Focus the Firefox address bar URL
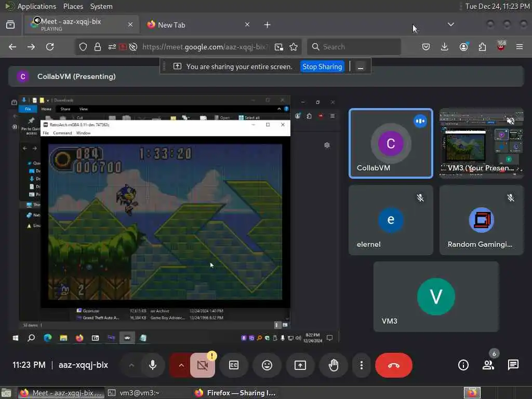Screen dimensions: 532x399 pyautogui.click(x=205, y=47)
